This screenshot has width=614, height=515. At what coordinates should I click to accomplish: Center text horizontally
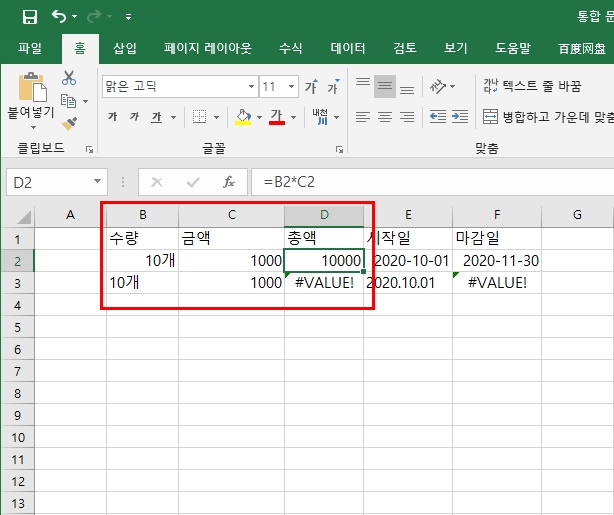[x=385, y=117]
